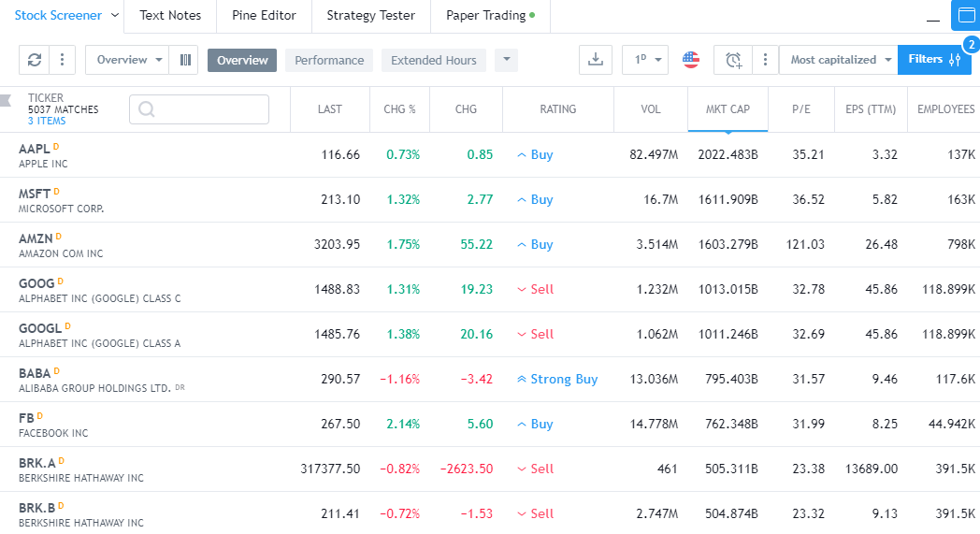Image resolution: width=980 pixels, height=534 pixels.
Task: Expand the Overview column set dropdown
Action: [x=128, y=60]
